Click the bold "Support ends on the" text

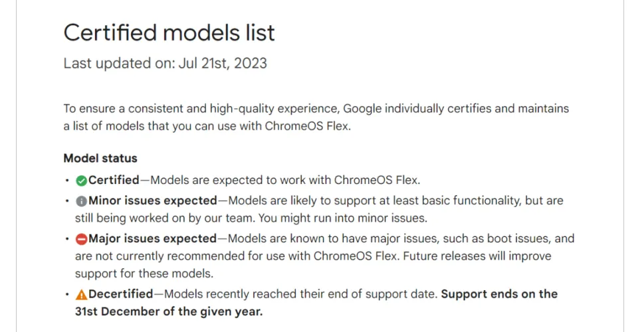[499, 294]
